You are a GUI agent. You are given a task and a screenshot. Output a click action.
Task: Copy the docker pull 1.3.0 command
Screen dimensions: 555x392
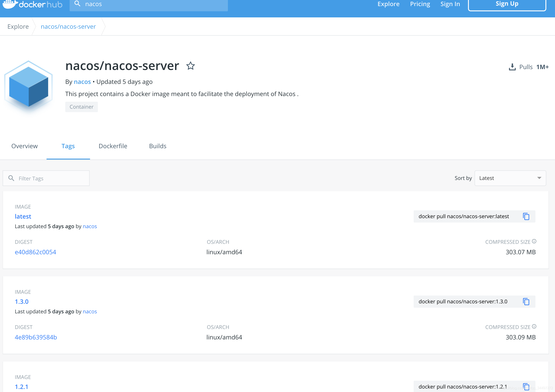(526, 302)
